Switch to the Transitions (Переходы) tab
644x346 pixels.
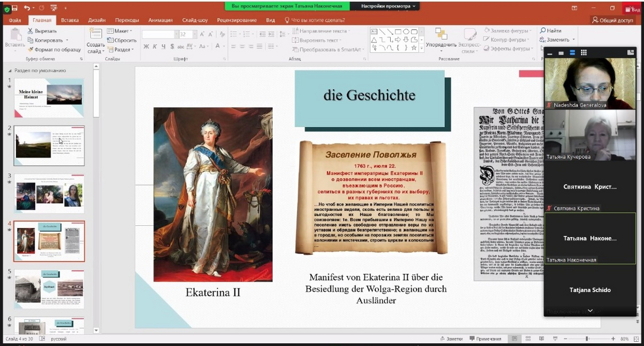pyautogui.click(x=127, y=20)
